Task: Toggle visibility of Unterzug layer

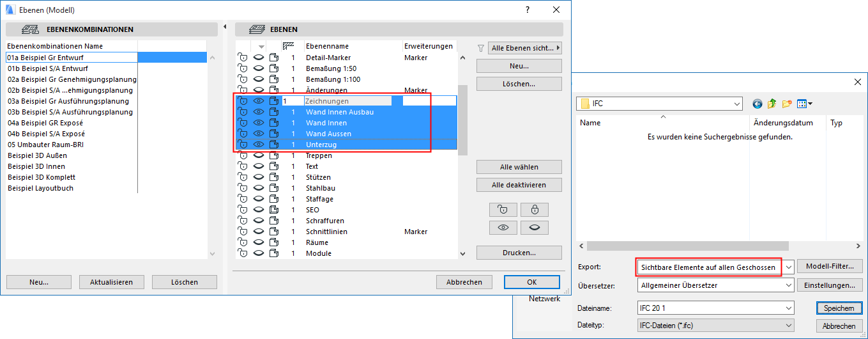Action: coord(259,145)
